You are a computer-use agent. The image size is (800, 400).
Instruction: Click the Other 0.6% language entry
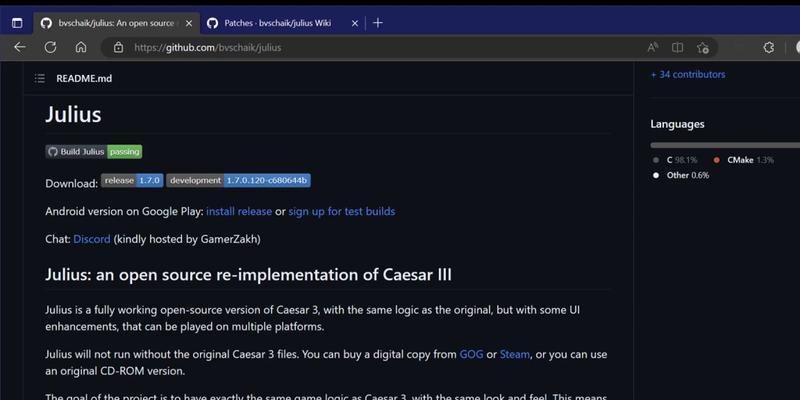(681, 175)
